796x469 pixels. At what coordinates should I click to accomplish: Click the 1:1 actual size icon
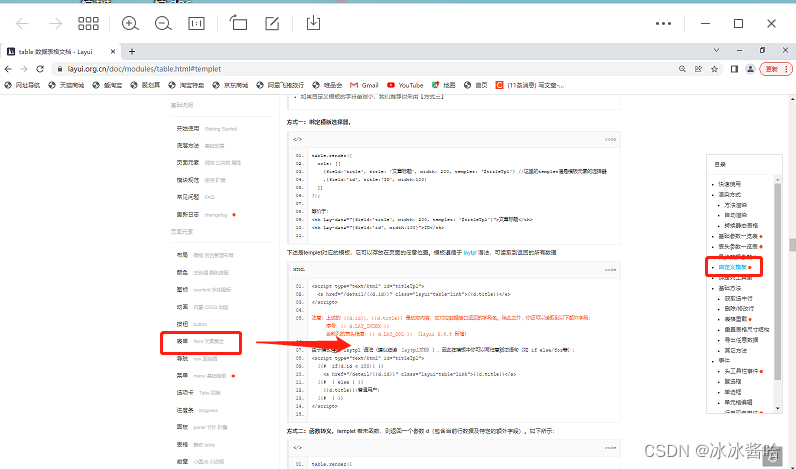pyautogui.click(x=196, y=23)
